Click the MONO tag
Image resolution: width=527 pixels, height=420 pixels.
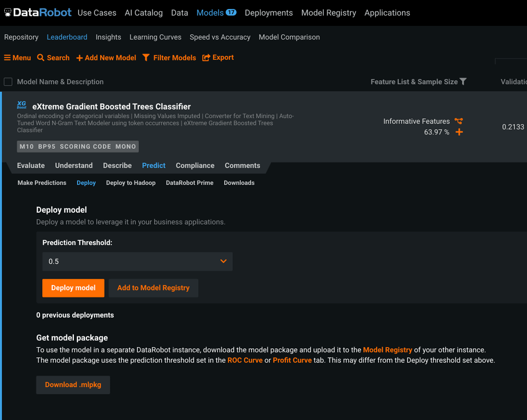tap(126, 147)
